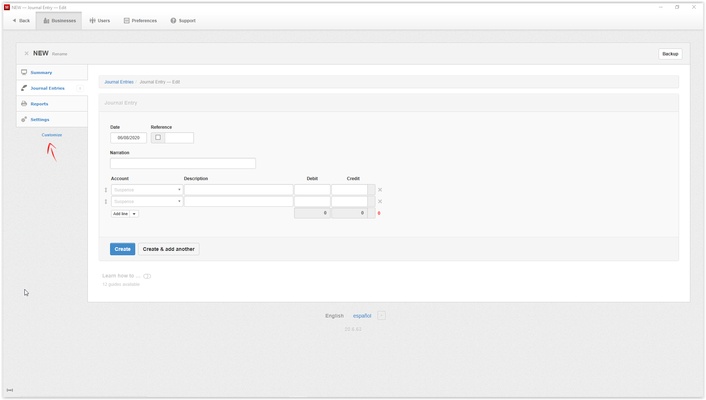706x400 pixels.
Task: Click the '12 guides available' text
Action: point(121,285)
